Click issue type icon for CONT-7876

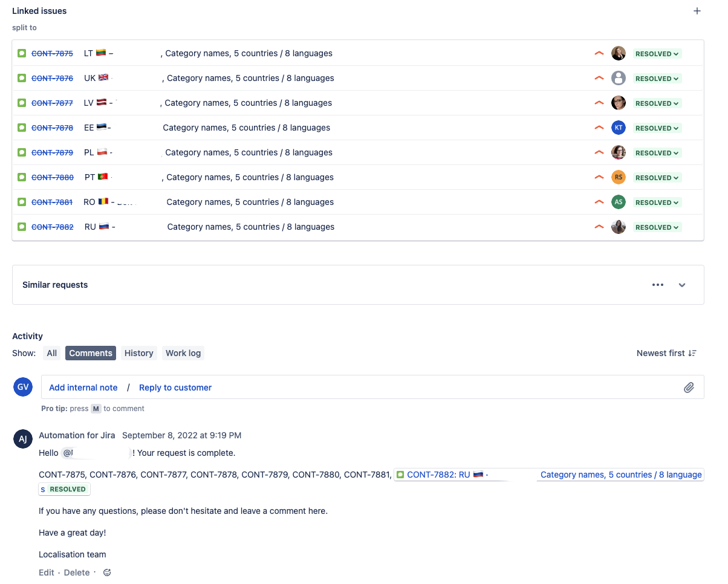[22, 78]
